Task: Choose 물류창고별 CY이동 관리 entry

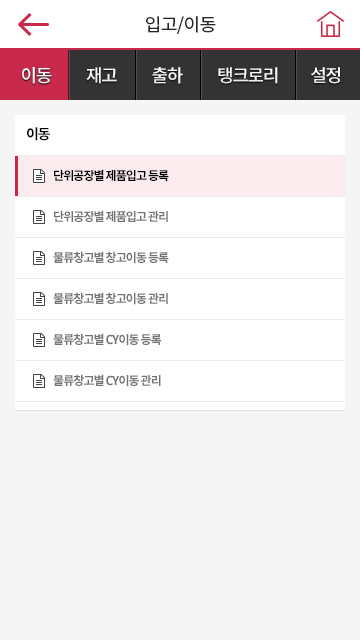Action: tap(180, 381)
